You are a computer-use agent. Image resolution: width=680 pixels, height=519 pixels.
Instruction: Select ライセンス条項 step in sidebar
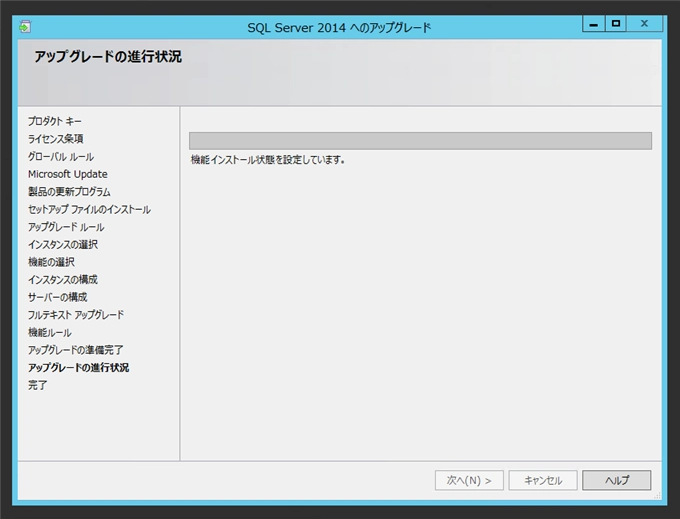56,139
